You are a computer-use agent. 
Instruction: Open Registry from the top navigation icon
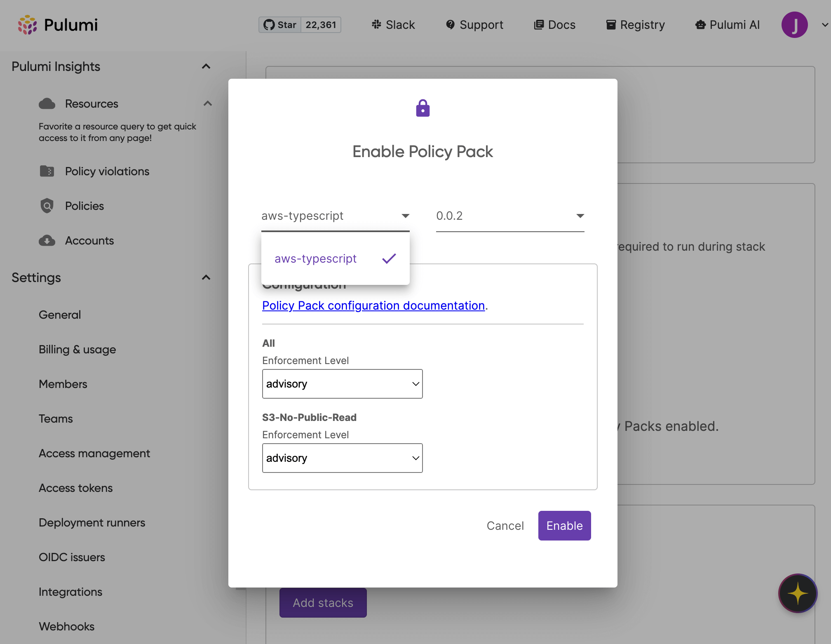point(611,25)
